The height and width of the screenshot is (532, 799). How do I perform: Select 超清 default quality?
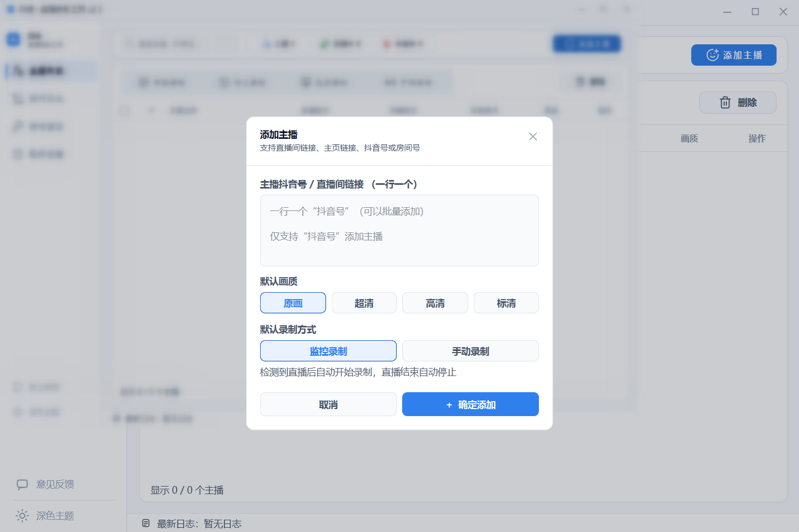[364, 303]
